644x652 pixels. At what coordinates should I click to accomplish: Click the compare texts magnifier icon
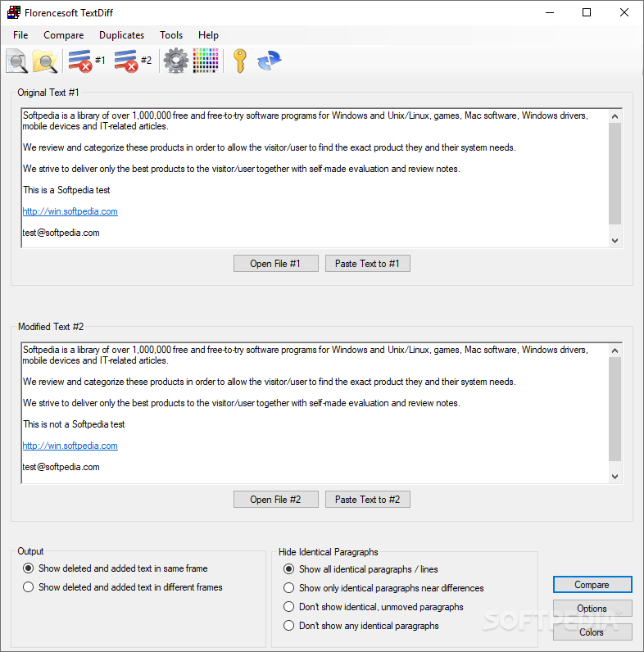[17, 61]
